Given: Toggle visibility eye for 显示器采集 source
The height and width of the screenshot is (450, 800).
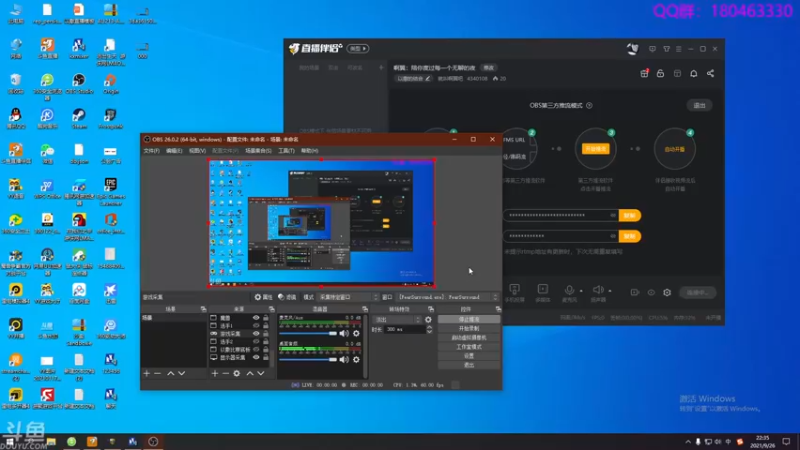Looking at the screenshot, I should [256, 358].
